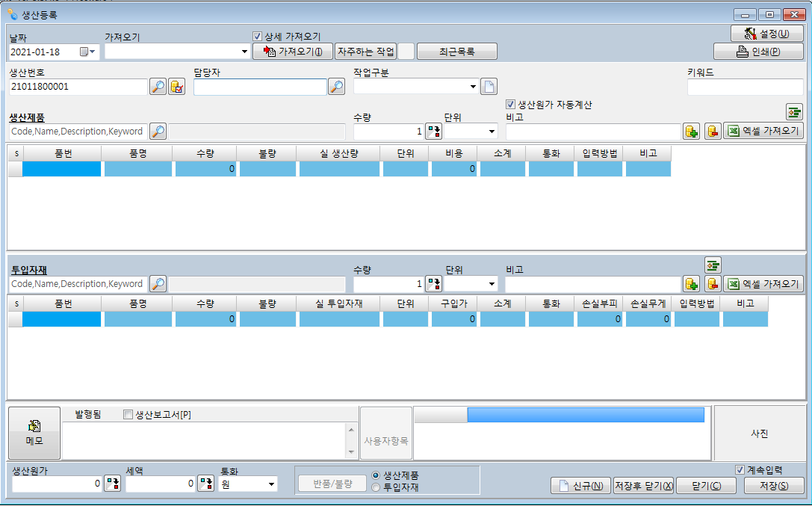The image size is (812, 506).
Task: Click 비용 column header in 생산제품 grid
Action: 453,153
